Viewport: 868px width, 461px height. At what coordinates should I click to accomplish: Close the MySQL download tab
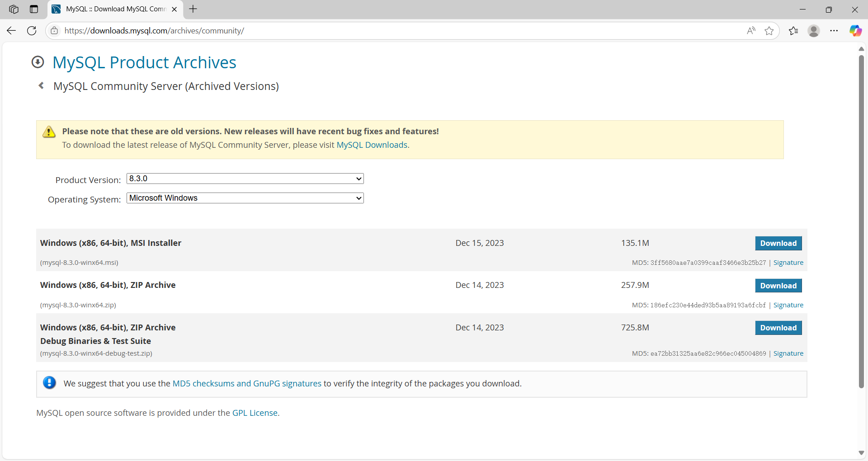pos(175,9)
